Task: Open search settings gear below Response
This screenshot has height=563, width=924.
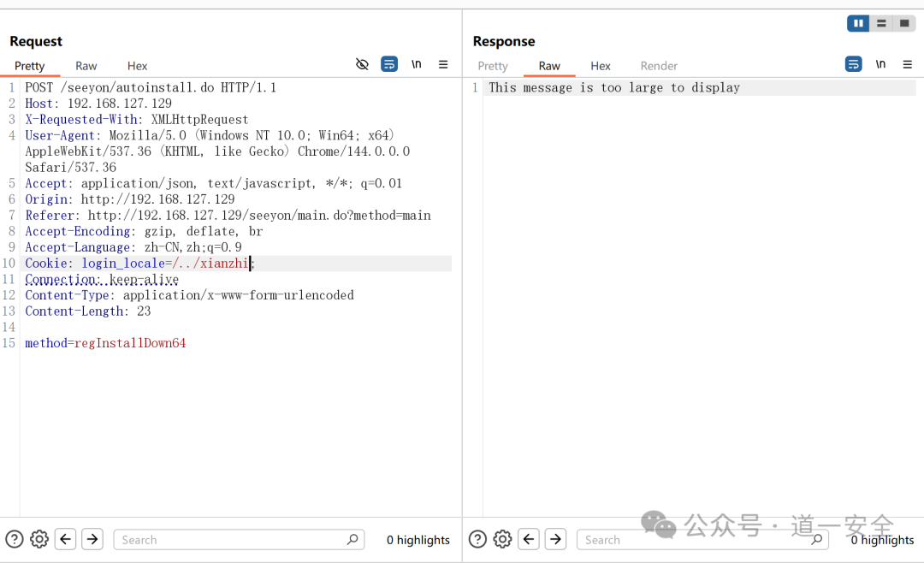Action: 503,539
